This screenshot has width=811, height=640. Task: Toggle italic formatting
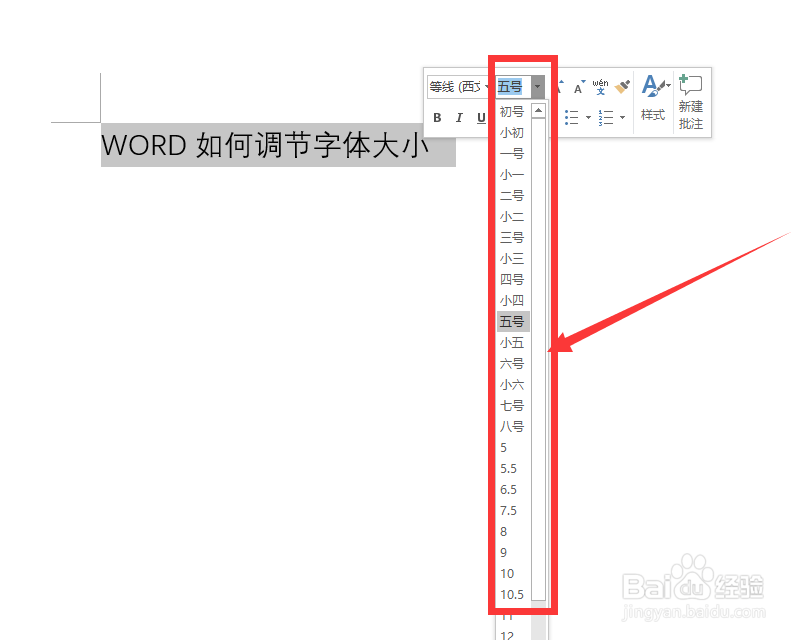pos(458,117)
